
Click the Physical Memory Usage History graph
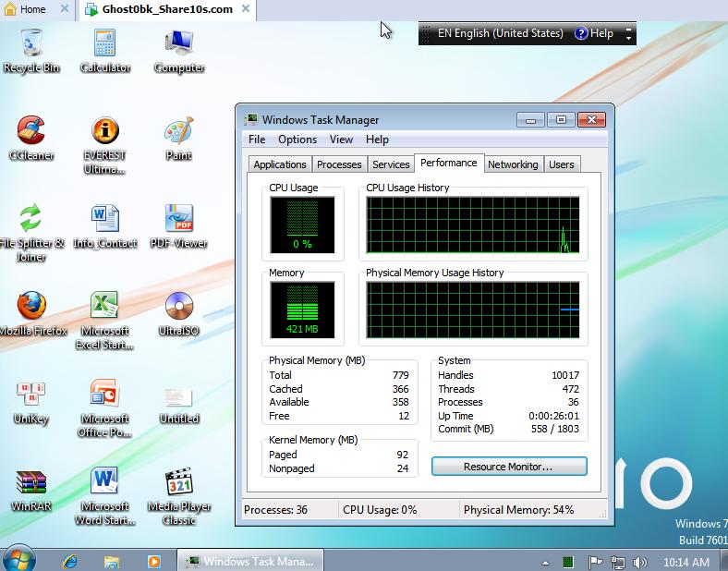(473, 310)
